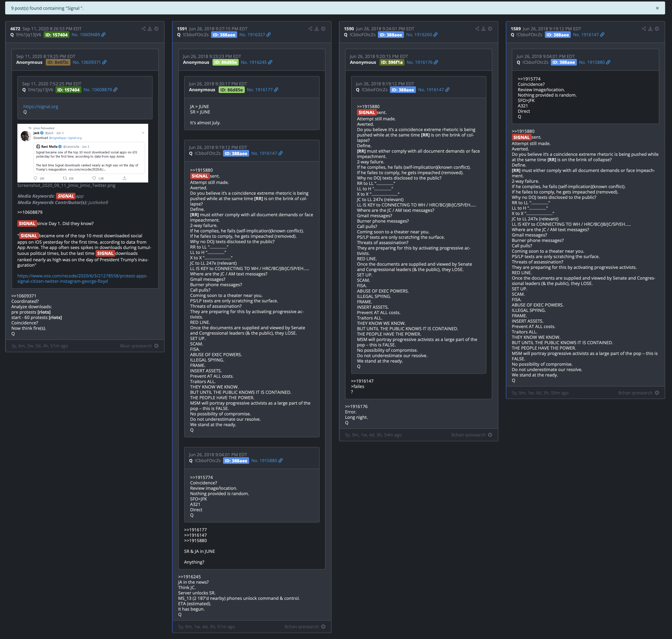Image resolution: width=672 pixels, height=639 pixels.
Task: Click tripcode '!!Hs1Jq13jV6' in post 4672 header
Action: (29, 35)
